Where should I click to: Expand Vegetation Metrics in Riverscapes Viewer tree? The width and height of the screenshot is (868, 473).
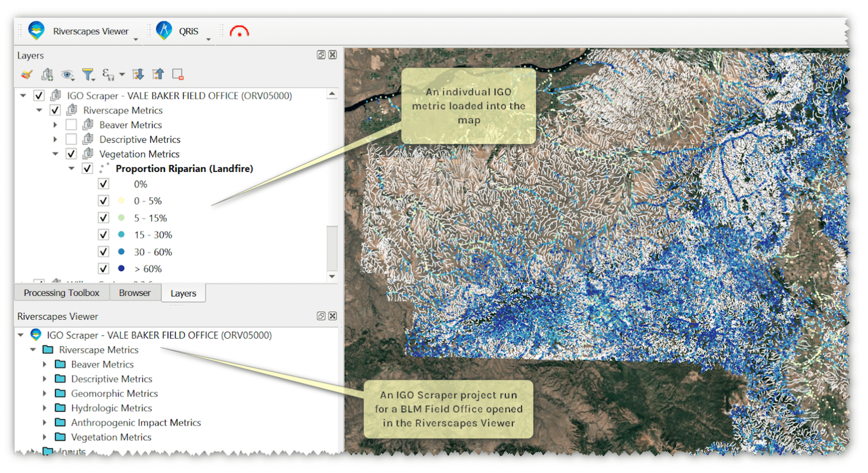point(45,437)
